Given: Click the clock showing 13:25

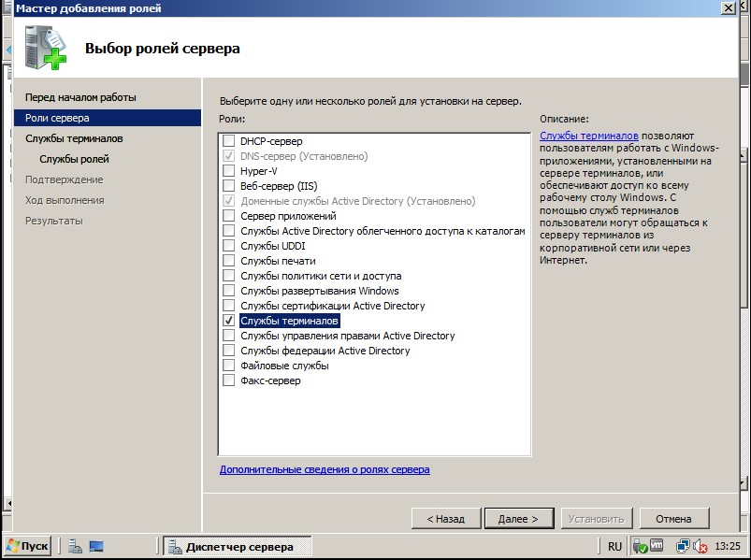Looking at the screenshot, I should click(728, 546).
